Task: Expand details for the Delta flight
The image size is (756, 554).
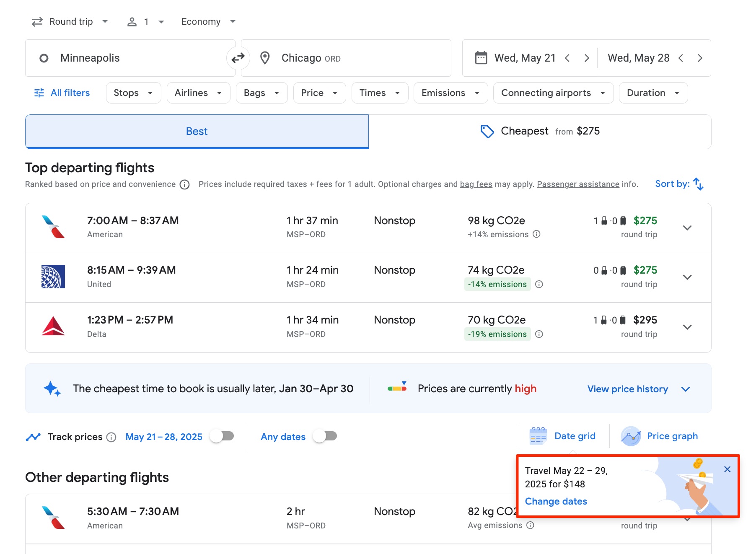Action: click(x=687, y=327)
